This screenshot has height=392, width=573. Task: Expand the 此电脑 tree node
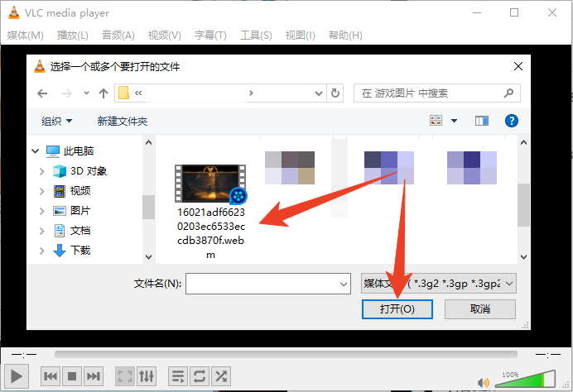(36, 151)
